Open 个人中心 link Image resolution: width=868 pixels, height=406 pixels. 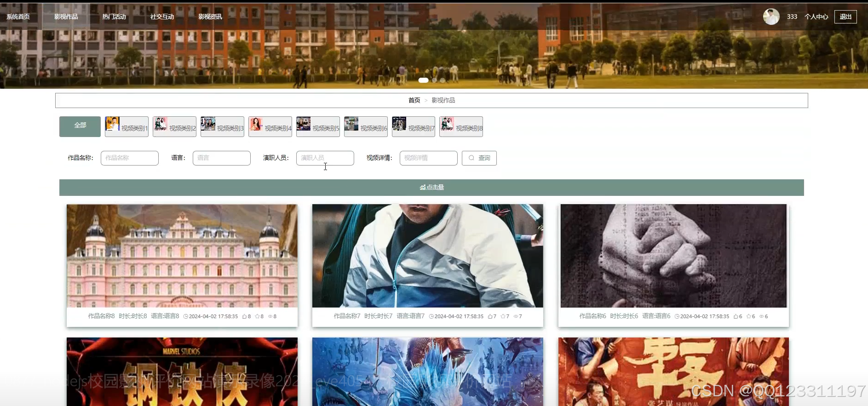point(816,17)
